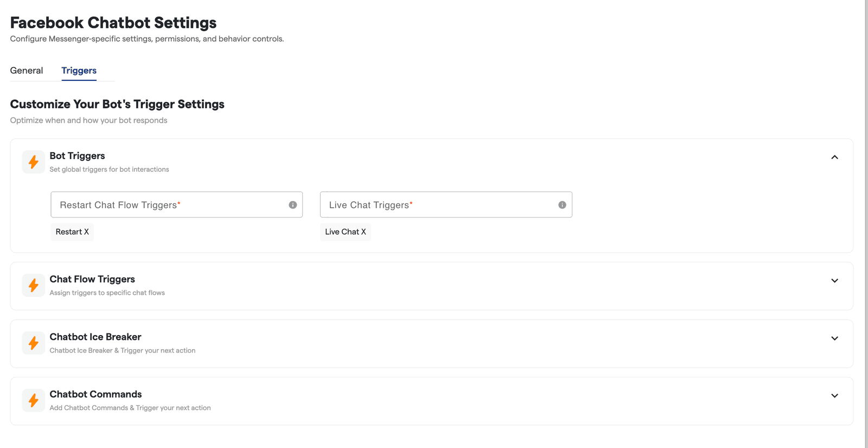Focus the Restart Chat Flow Triggers field
Viewport: 868px width, 448px height.
click(x=177, y=205)
